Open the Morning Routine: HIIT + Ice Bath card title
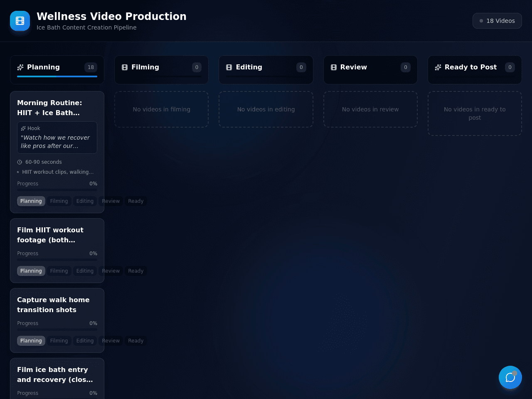The height and width of the screenshot is (399, 532). click(49, 108)
